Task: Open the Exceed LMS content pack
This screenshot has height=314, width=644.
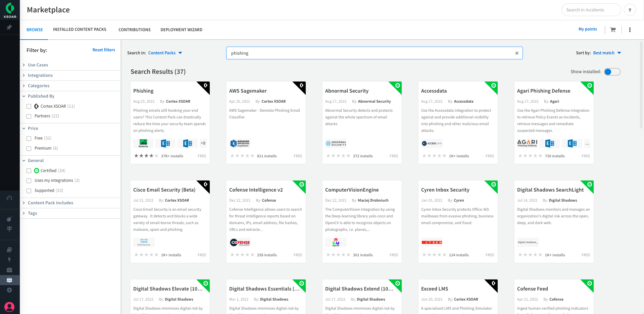Action: (x=435, y=289)
